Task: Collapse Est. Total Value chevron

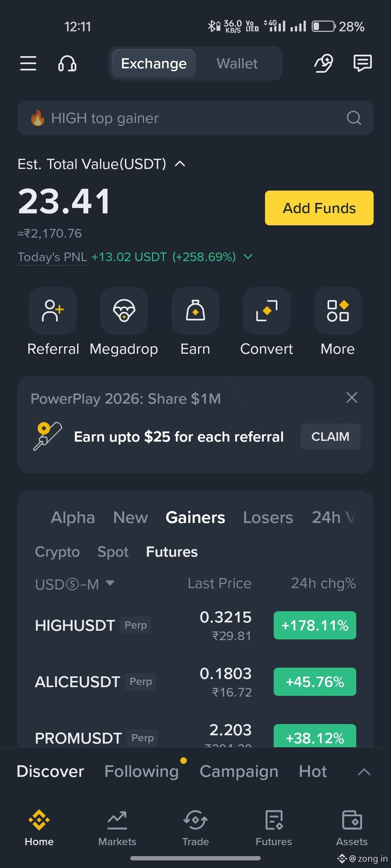Action: 180,164
